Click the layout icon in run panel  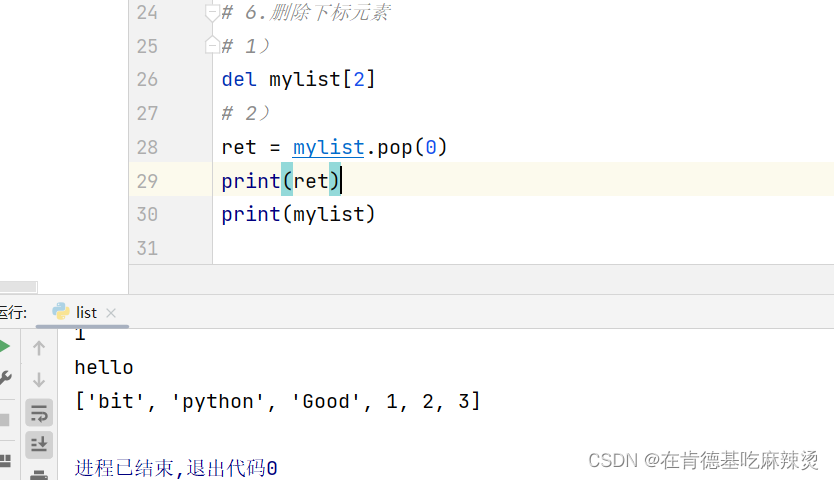[5, 460]
